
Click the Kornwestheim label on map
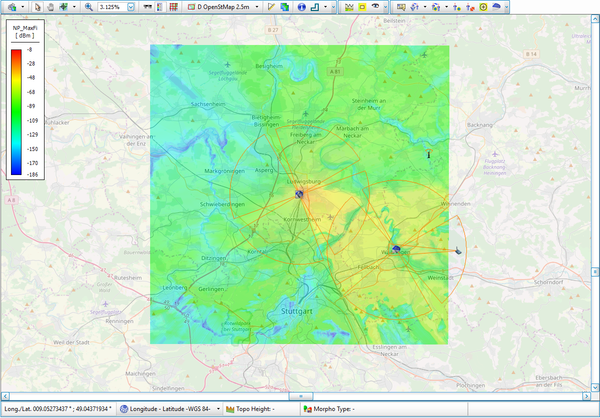tap(302, 219)
